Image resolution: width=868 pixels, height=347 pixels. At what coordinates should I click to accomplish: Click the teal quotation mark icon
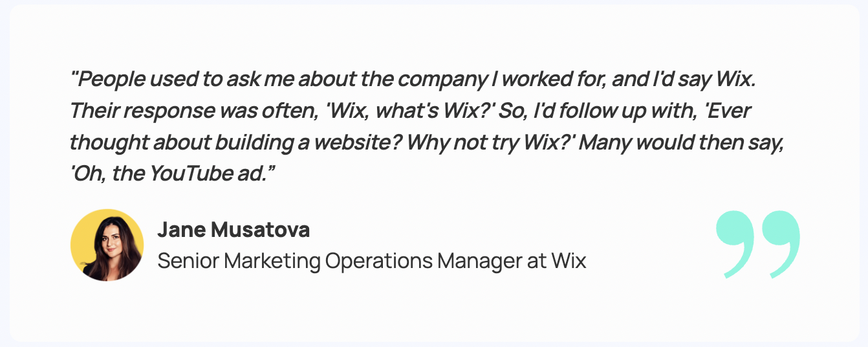point(758,244)
